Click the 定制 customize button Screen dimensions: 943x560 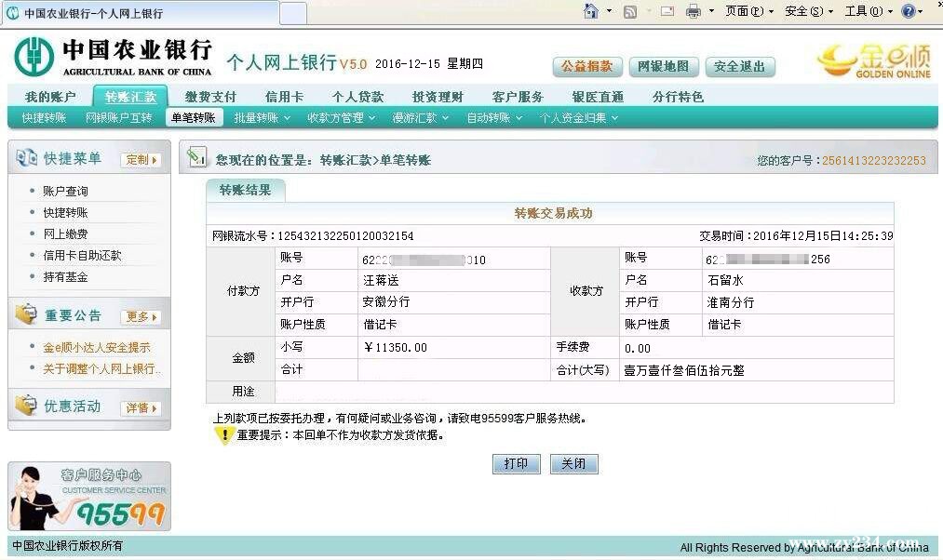pyautogui.click(x=141, y=159)
